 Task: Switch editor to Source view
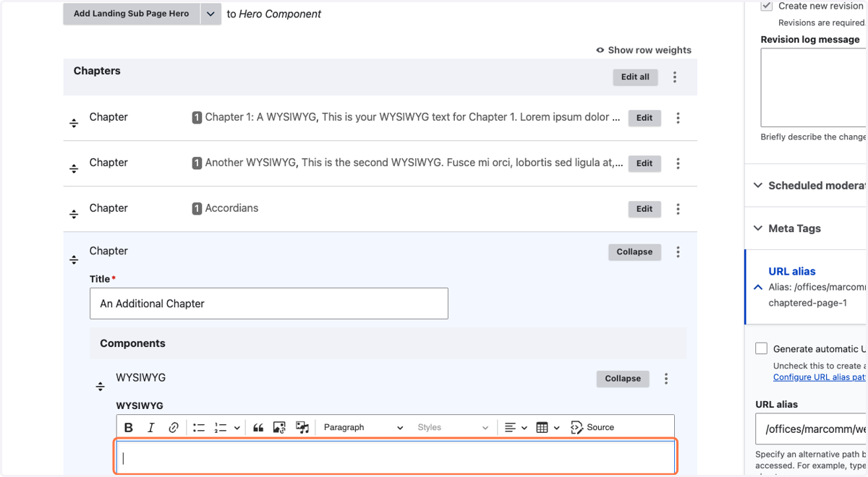point(592,427)
